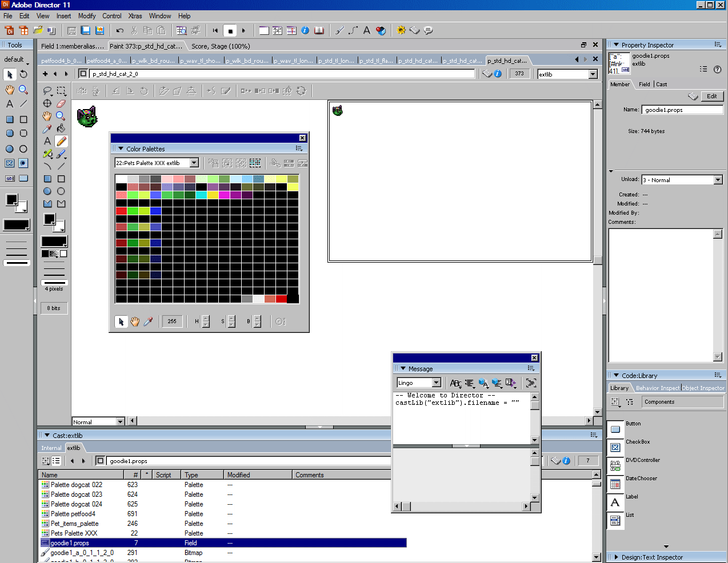Toggle list view mode in Property Inspector
This screenshot has height=563, width=728.
(703, 69)
